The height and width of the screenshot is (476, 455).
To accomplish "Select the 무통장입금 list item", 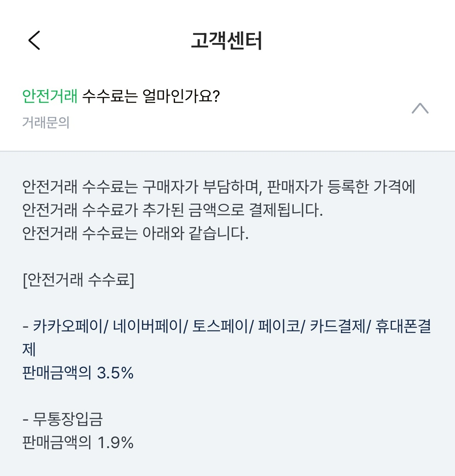I will (68, 419).
